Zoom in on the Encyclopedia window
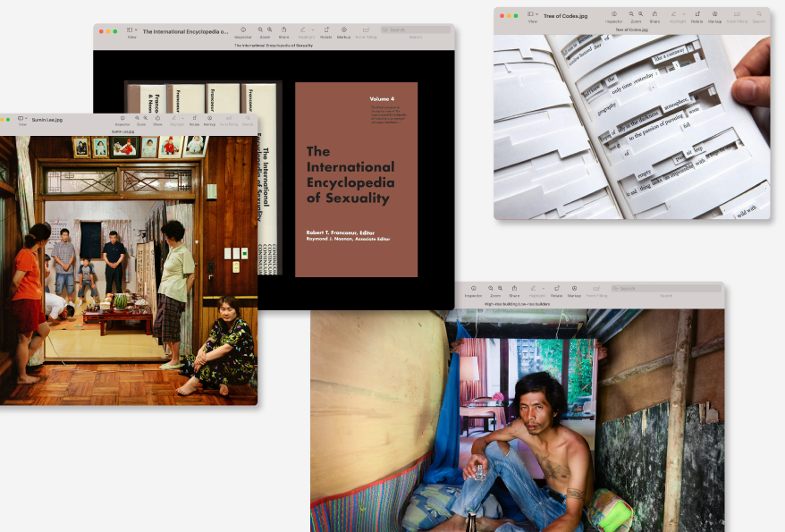The width and height of the screenshot is (785, 532). pyautogui.click(x=270, y=30)
